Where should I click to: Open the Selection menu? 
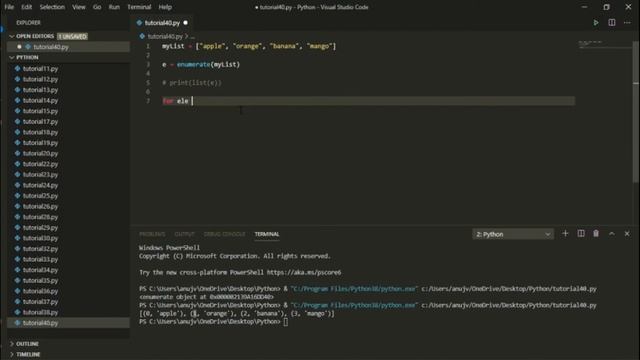52,7
